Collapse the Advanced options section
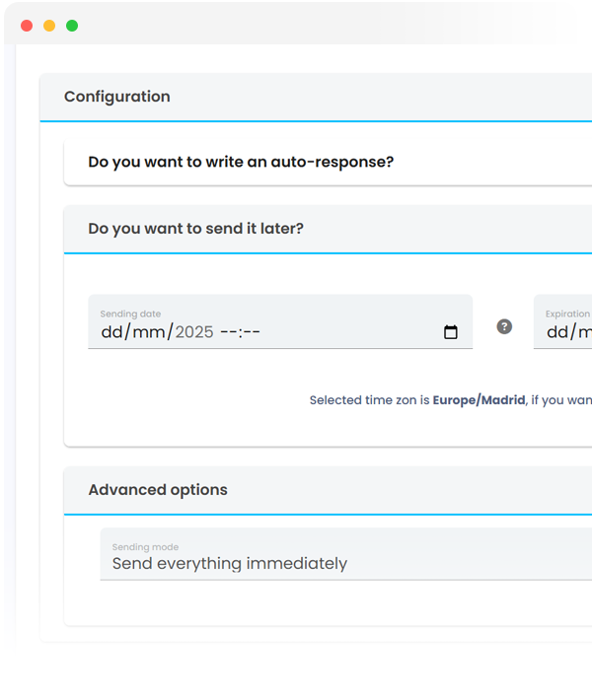 click(x=328, y=490)
